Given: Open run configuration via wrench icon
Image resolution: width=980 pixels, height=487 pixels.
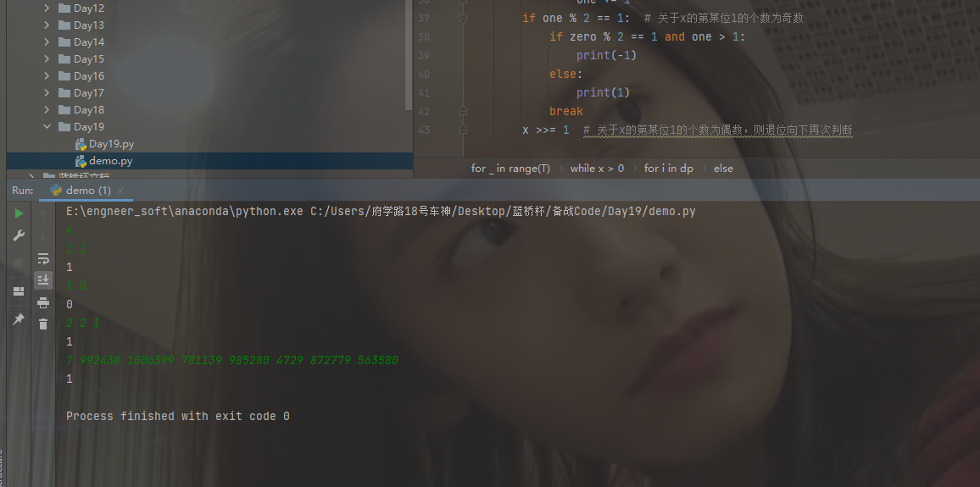Looking at the screenshot, I should (x=19, y=235).
